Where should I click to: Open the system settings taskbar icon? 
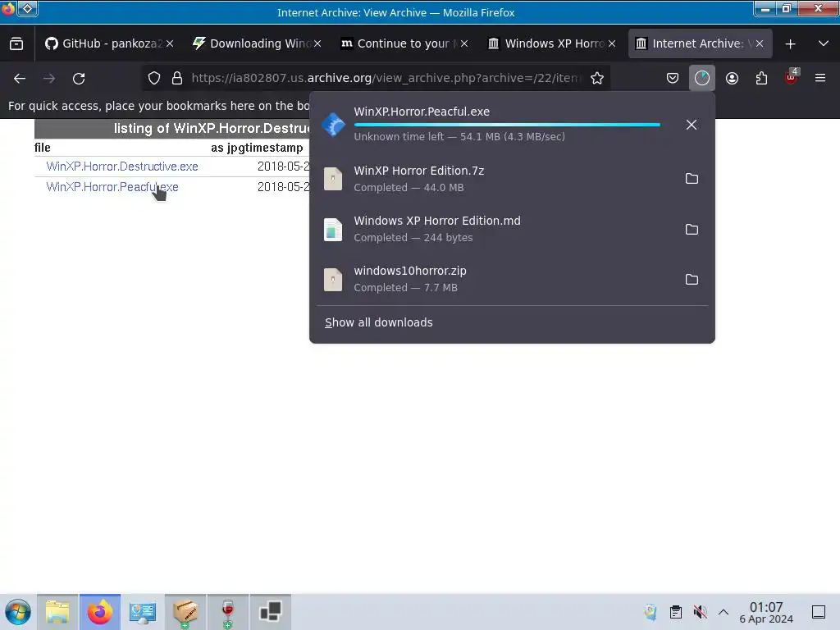coord(143,612)
